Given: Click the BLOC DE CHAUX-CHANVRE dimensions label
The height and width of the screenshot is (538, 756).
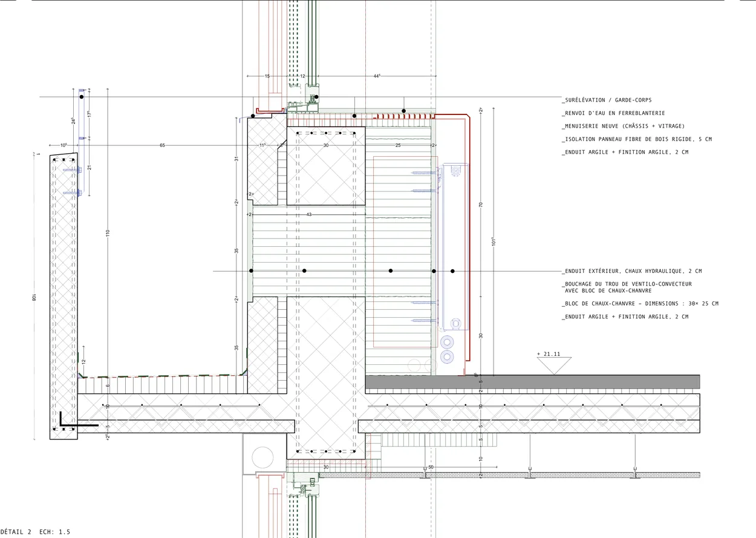Looking at the screenshot, I should 640,304.
